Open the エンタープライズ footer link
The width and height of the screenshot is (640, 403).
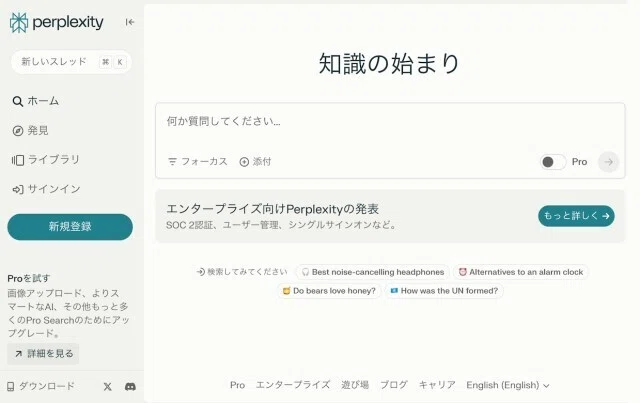coord(293,385)
